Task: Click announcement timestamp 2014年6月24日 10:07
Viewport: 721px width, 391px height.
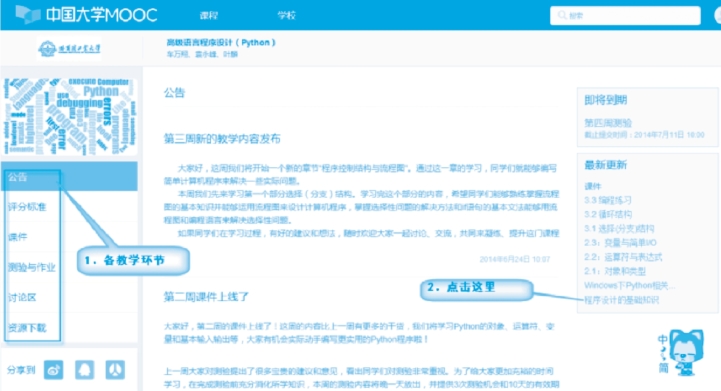Action: coord(515,259)
